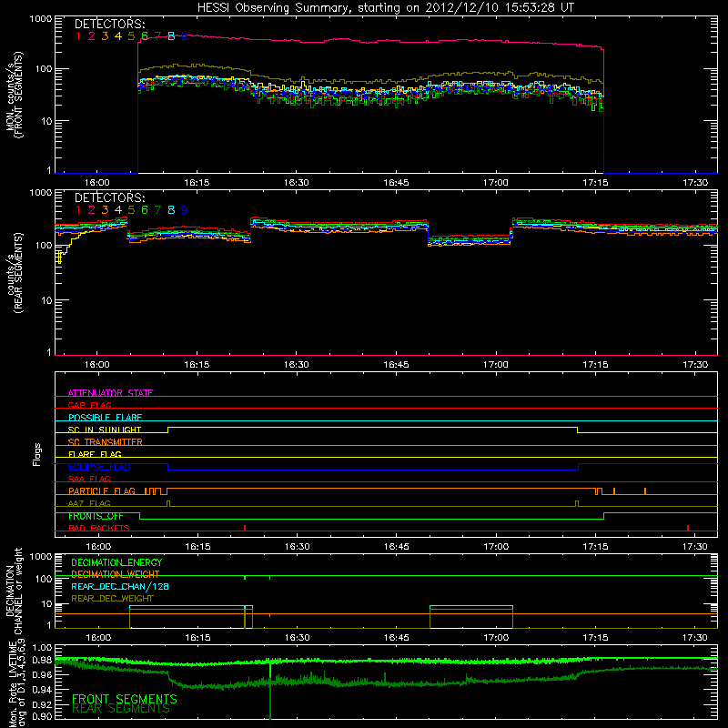Click the REAR_DEC_CHAN/128 legend entry

pyautogui.click(x=120, y=586)
